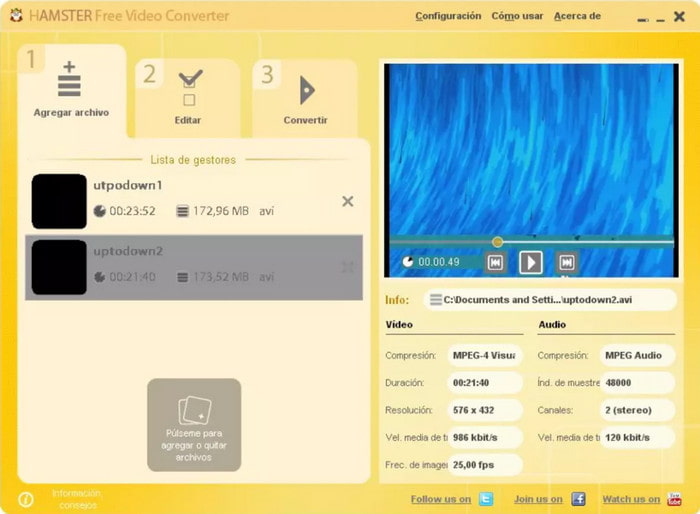This screenshot has height=514, width=700.
Task: Open the Follow us on link
Action: [441, 499]
